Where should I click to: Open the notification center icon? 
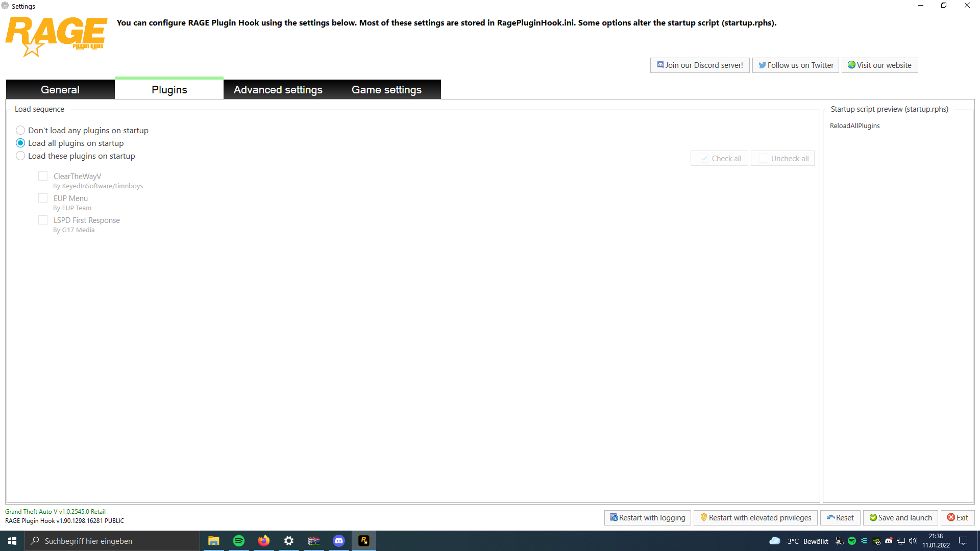click(x=963, y=541)
